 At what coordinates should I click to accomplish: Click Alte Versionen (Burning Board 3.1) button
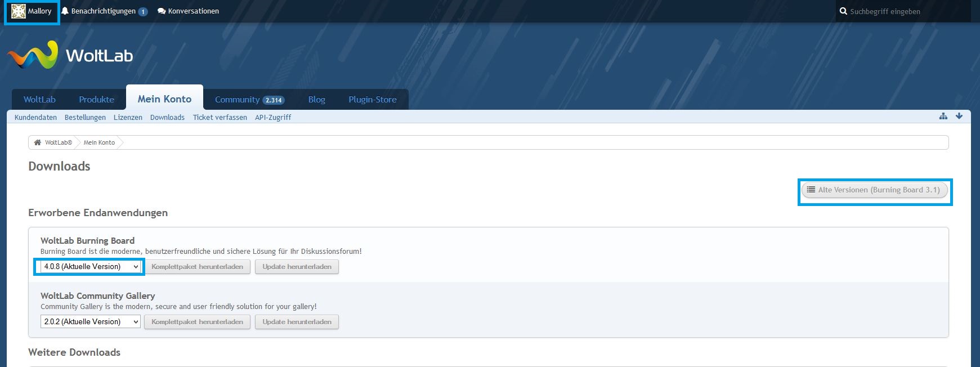pos(874,190)
